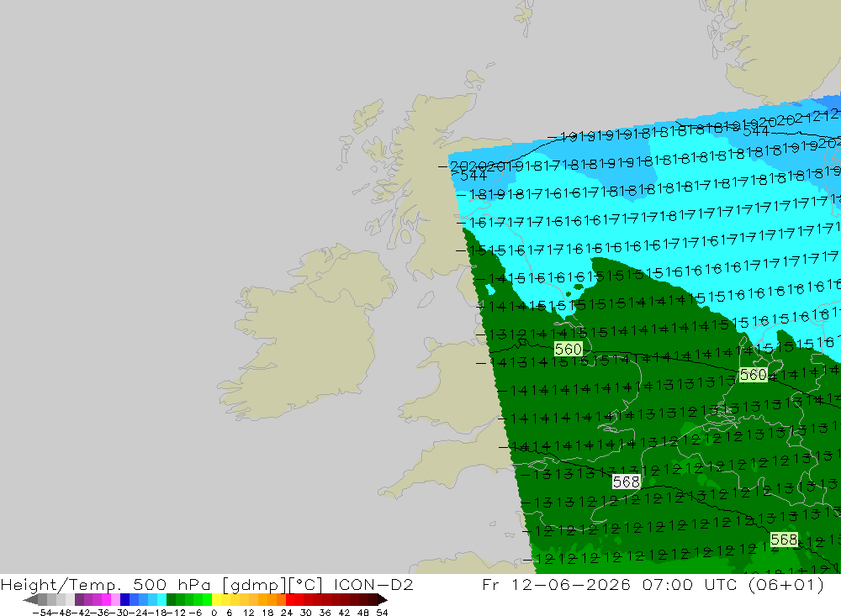The image size is (841, 616).
Task: Click the dark green legend swatch above -12
Action: pyautogui.click(x=171, y=599)
